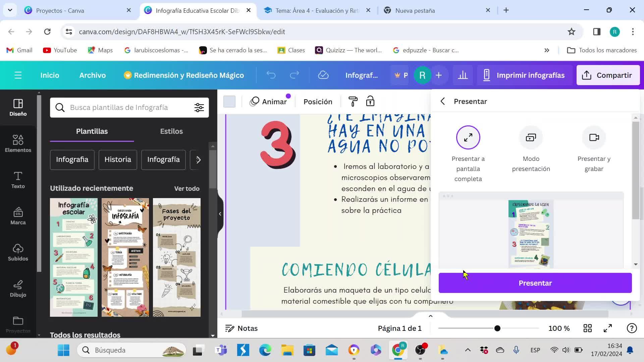Select the Dibujo drawing tool
Image resolution: width=644 pixels, height=362 pixels.
[18, 288]
